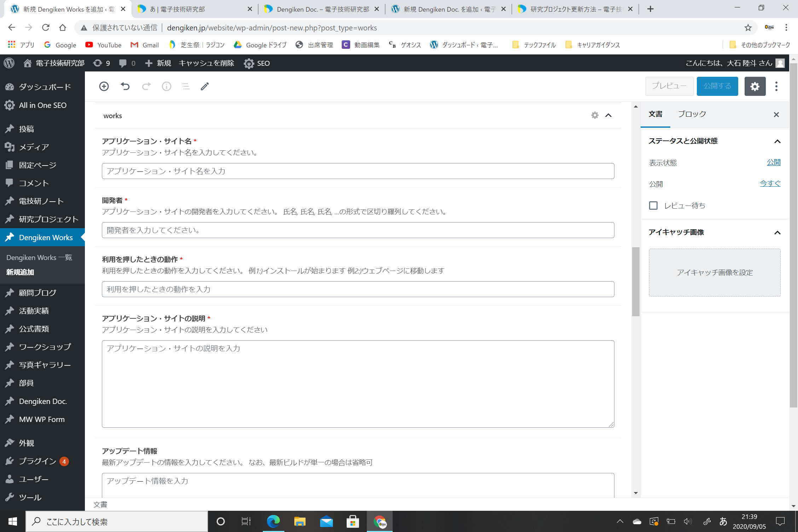Click the redo arrow icon
The width and height of the screenshot is (798, 532).
(x=146, y=86)
